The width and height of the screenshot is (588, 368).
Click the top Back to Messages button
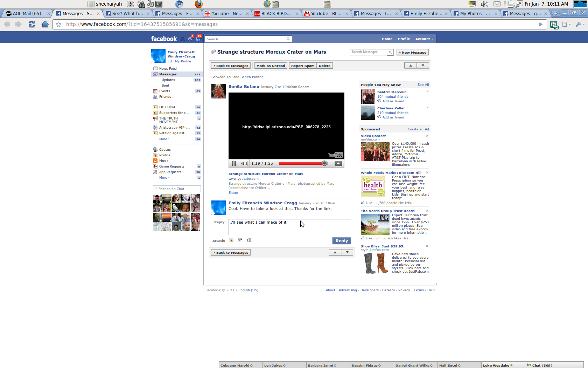[231, 66]
